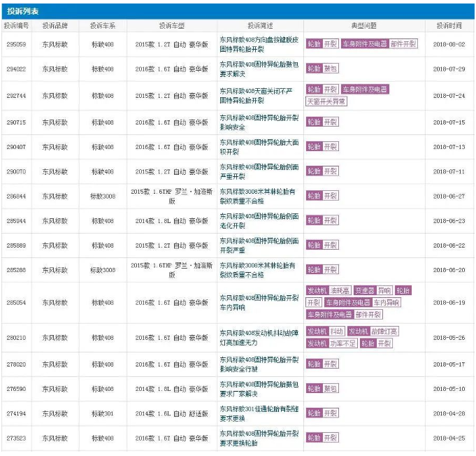Click the 部件开裂 tag in row 295059
476x456 pixels.
pyautogui.click(x=403, y=44)
